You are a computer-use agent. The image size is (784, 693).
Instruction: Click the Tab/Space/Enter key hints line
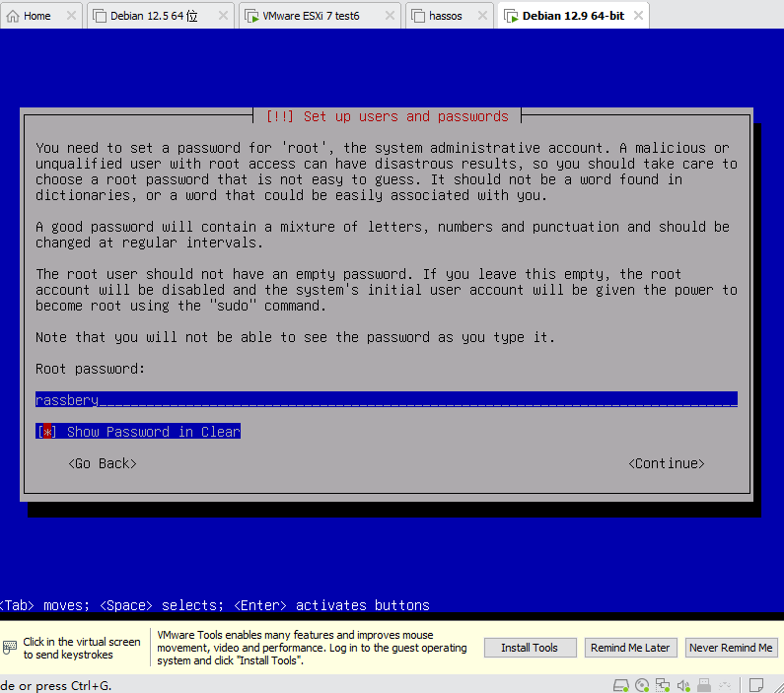[215, 605]
